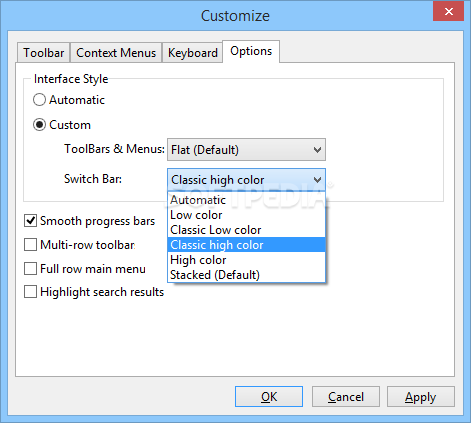
Task: Click the Cancel button
Action: click(x=346, y=397)
